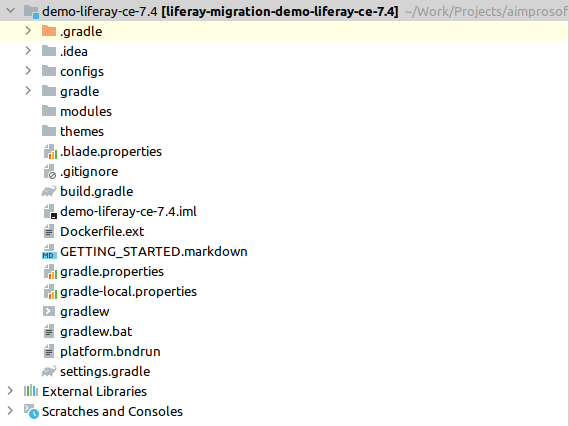Expand the configs folder arrow
The height and width of the screenshot is (426, 569).
(28, 71)
